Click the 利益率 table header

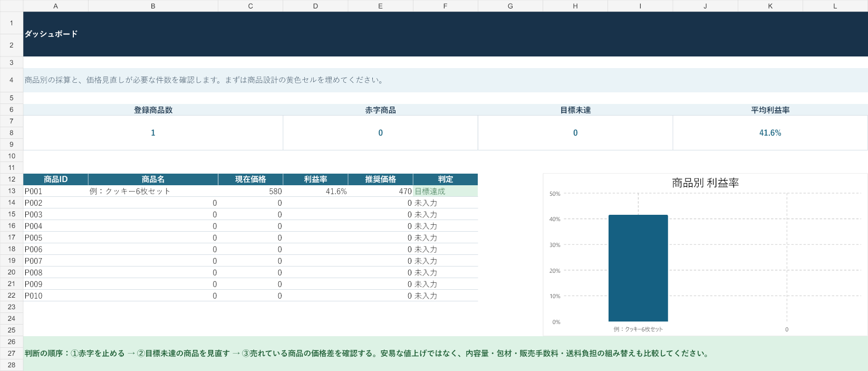[x=315, y=179]
